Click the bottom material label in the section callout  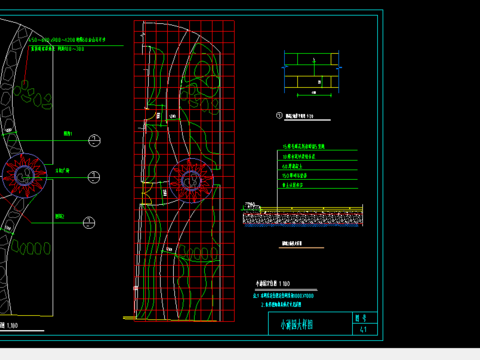293,185
